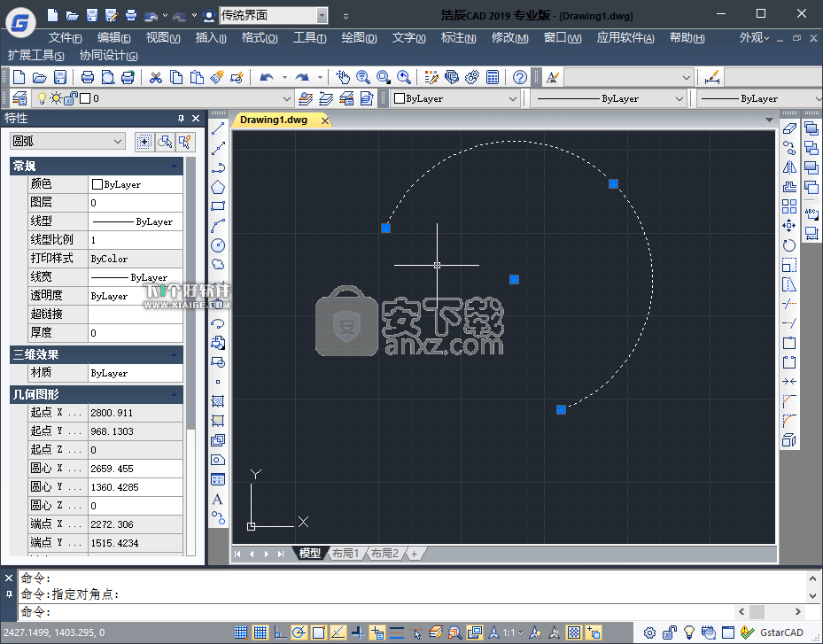823x644 pixels.
Task: Collapse the 常规 section
Action: 175,166
